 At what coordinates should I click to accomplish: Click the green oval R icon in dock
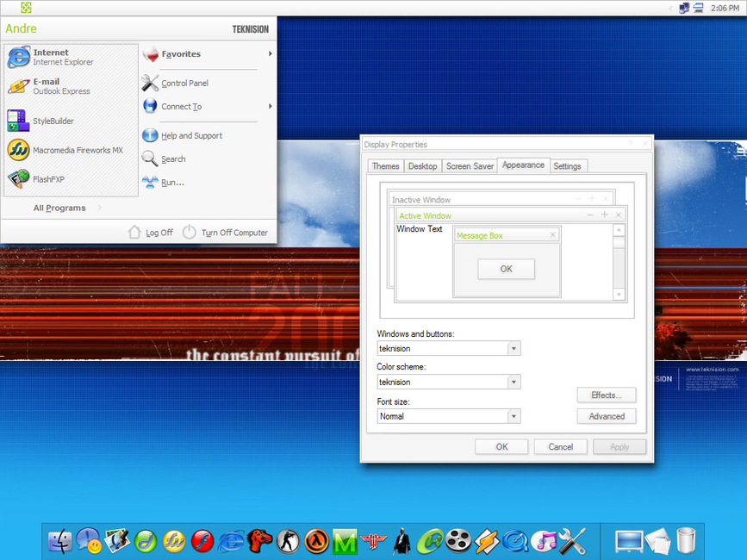(430, 542)
